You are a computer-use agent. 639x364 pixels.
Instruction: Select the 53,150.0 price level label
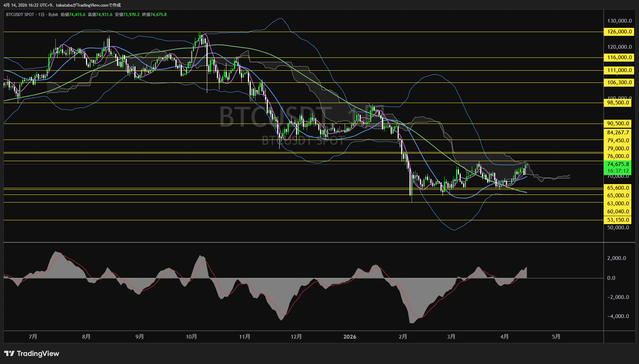[x=618, y=220]
